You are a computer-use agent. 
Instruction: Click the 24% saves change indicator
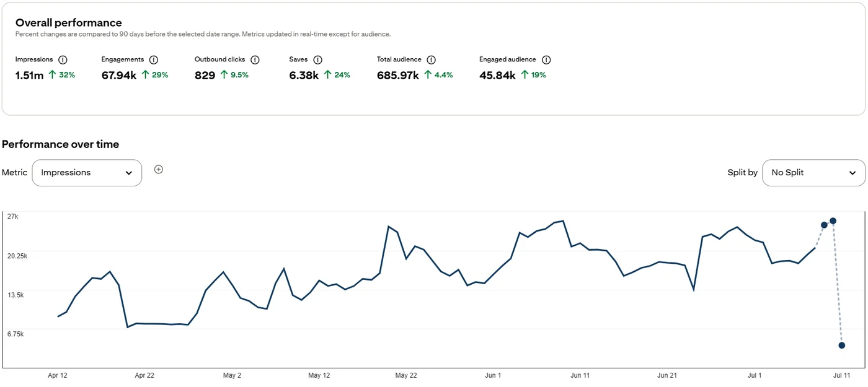(x=337, y=75)
